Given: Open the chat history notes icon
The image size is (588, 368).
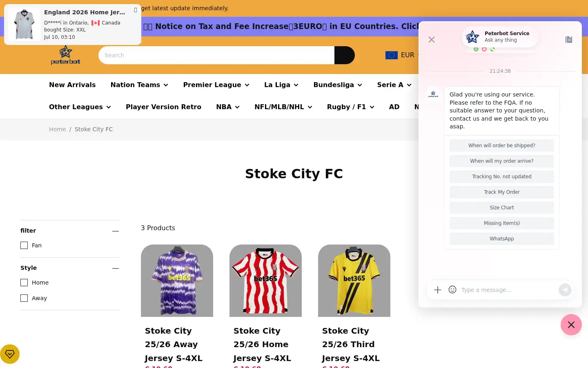Looking at the screenshot, I should pyautogui.click(x=569, y=40).
